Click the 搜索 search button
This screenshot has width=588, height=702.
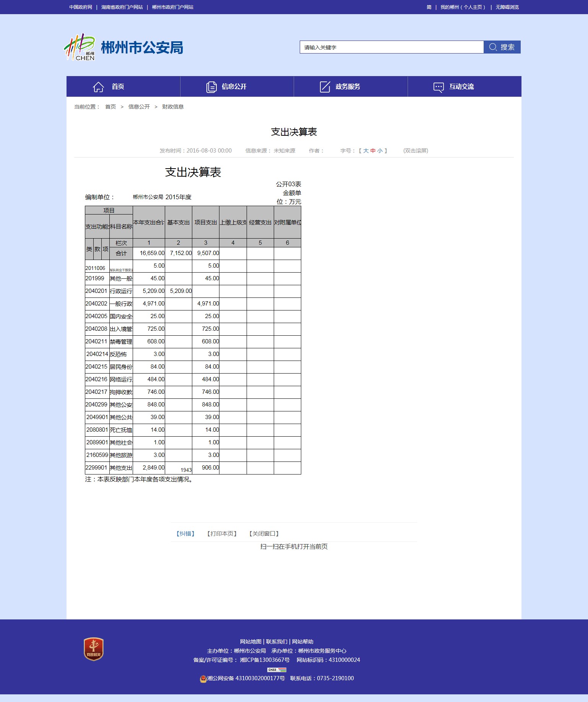pyautogui.click(x=502, y=47)
